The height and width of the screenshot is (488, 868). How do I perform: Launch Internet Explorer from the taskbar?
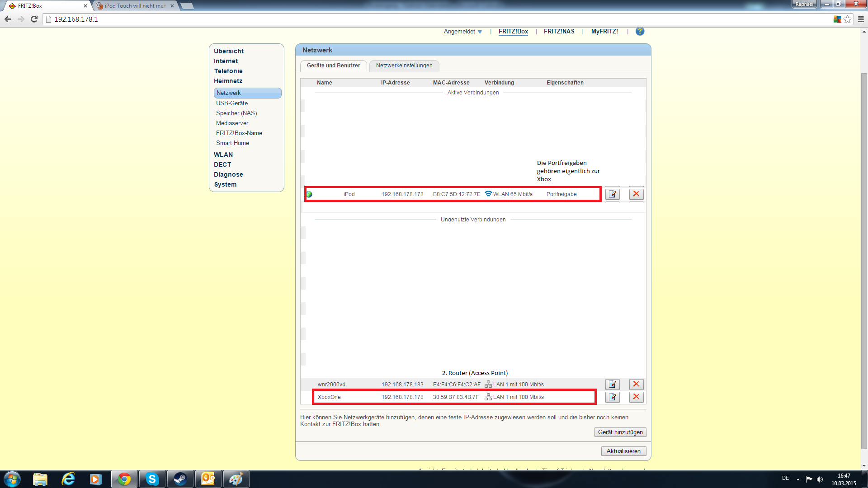point(68,479)
